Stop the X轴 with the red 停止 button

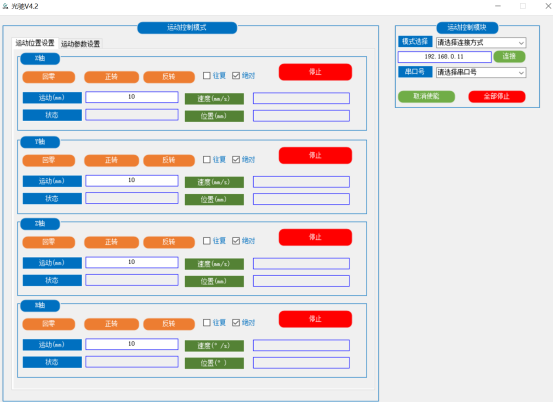[x=315, y=72]
